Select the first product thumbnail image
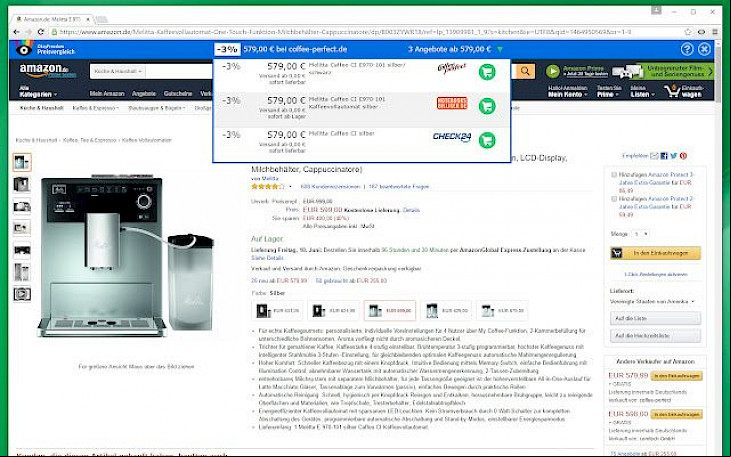Screen dimensions: 731x457 click(x=22, y=162)
